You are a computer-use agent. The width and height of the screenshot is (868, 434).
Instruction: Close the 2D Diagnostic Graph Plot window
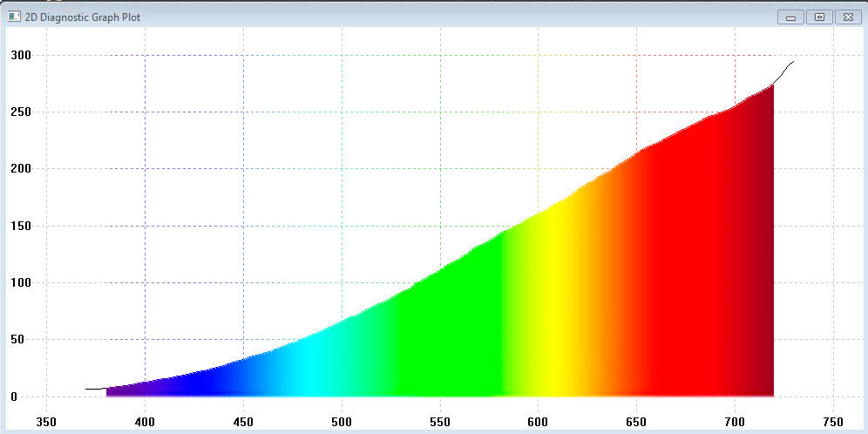848,17
